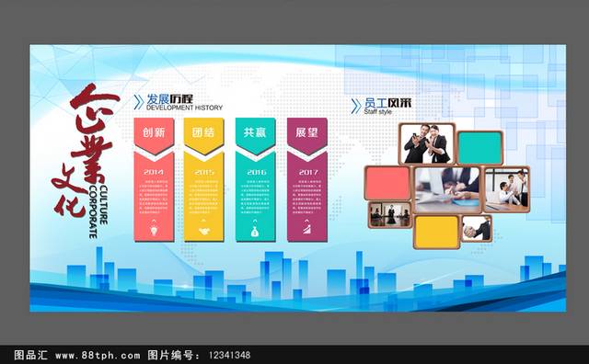Click the teal color block in photo collage
This screenshot has height=364, width=589.
(x=480, y=148)
